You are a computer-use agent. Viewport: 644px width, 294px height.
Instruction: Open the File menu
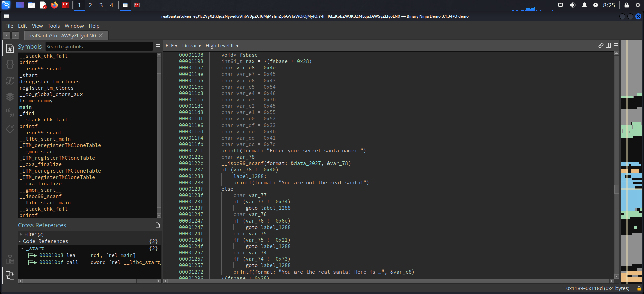point(9,26)
